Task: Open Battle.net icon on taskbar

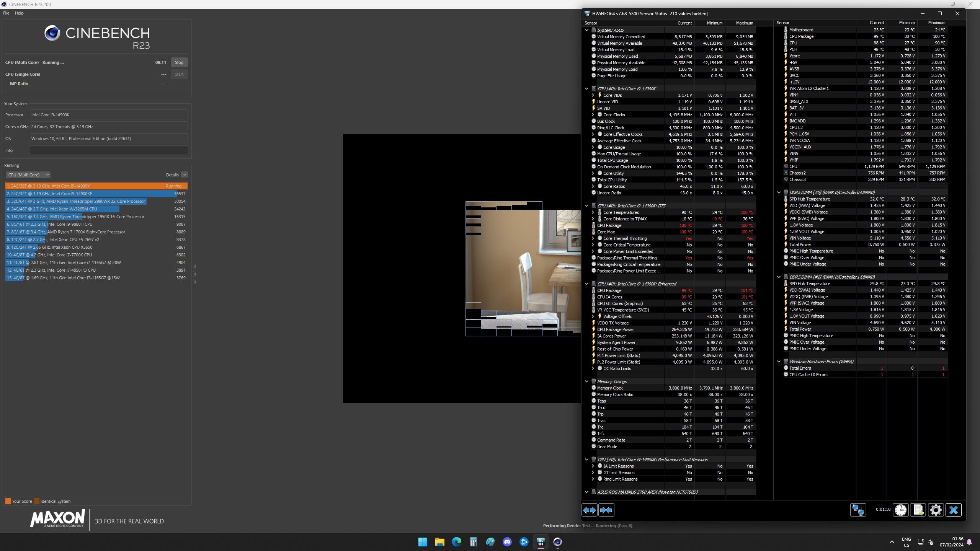Action: click(x=524, y=542)
